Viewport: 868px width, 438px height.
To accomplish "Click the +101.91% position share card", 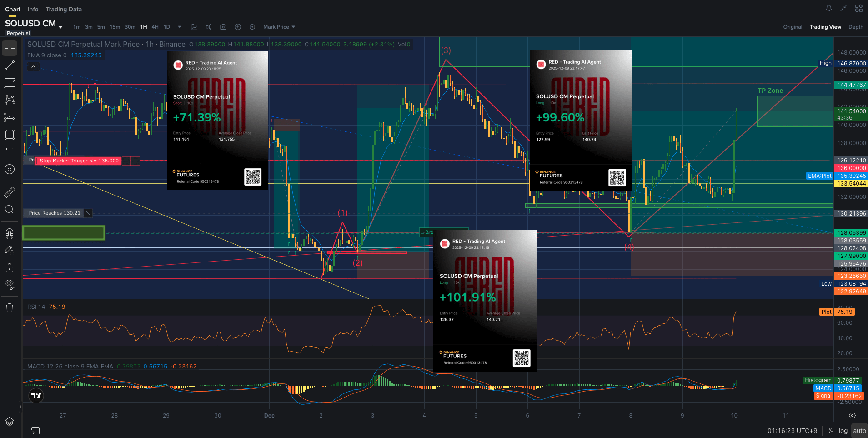I will (x=485, y=300).
